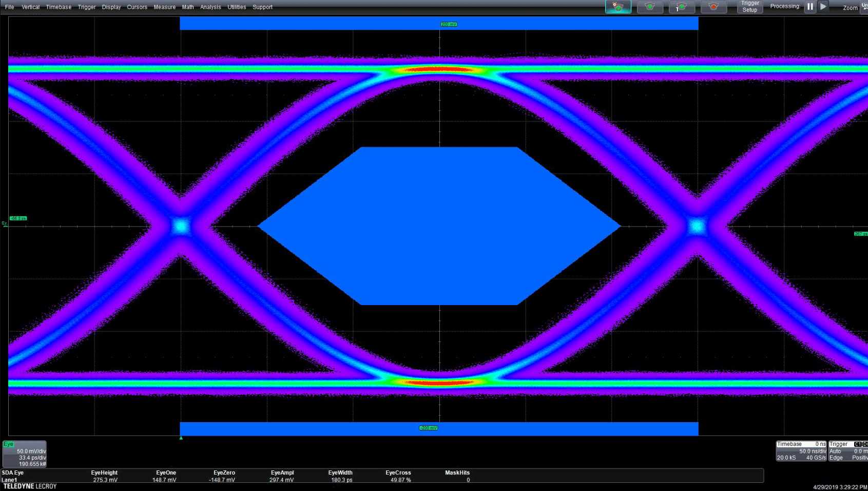
Task: Click the Teledyne LeCroy logo
Action: 30,486
